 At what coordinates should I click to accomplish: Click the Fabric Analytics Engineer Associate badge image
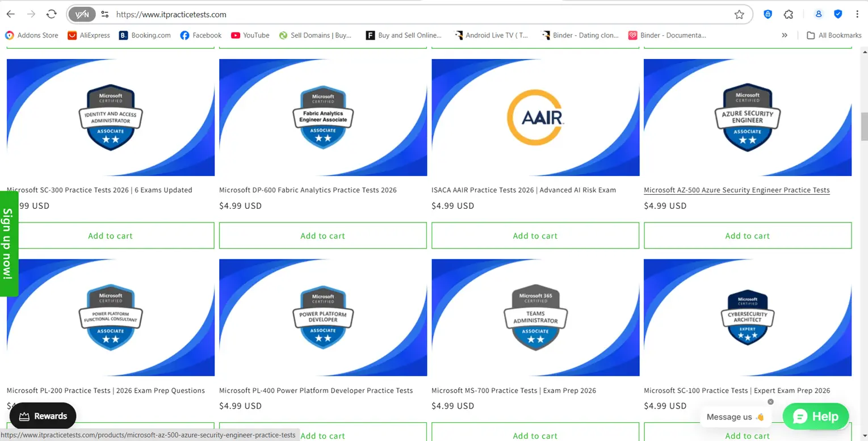[323, 117]
